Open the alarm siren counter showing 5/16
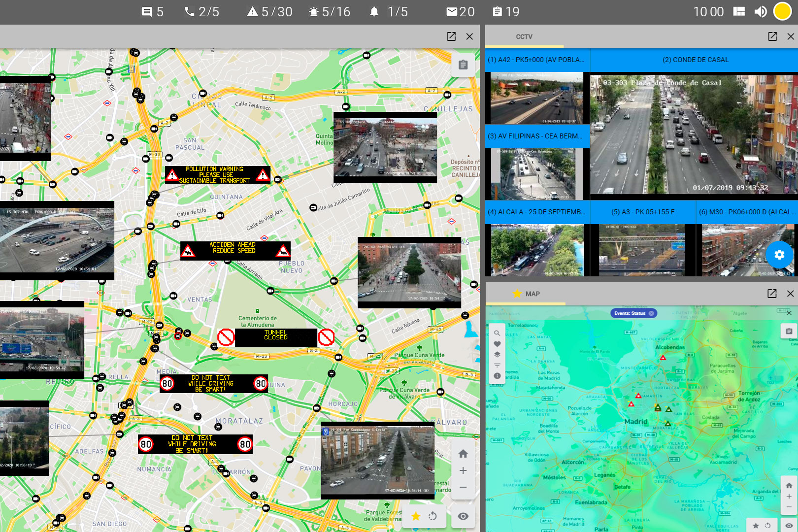 (329, 12)
